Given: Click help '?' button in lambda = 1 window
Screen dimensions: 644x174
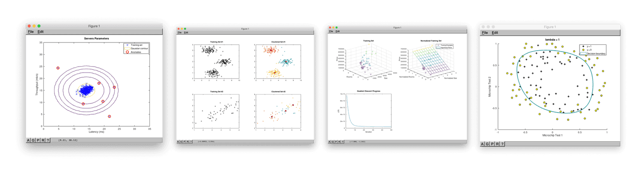Looking at the screenshot, I should (x=502, y=144).
